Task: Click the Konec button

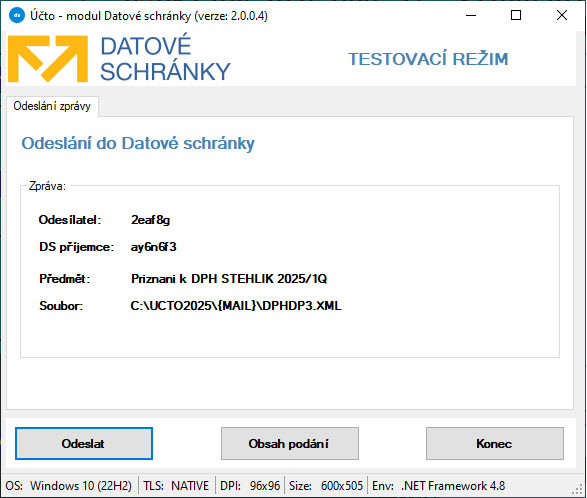Action: (x=495, y=443)
